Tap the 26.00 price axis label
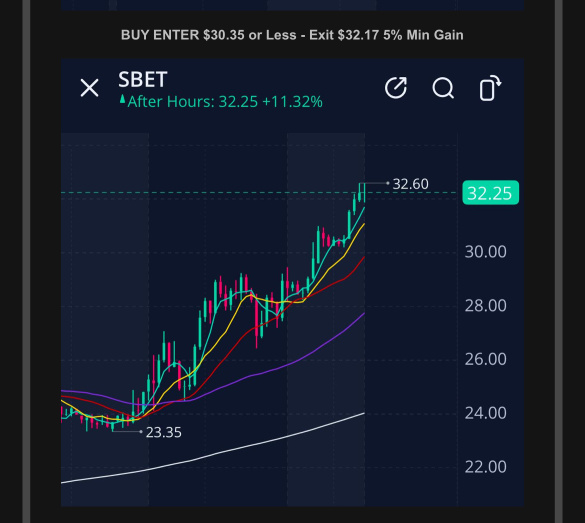Image resolution: width=585 pixels, height=523 pixels. (x=485, y=359)
